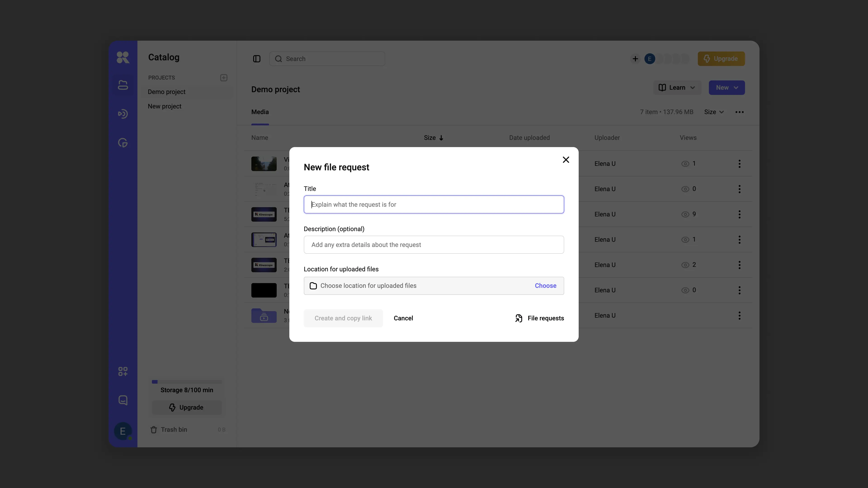868x488 pixels.
Task: Toggle sidebar panel icon
Action: 256,59
